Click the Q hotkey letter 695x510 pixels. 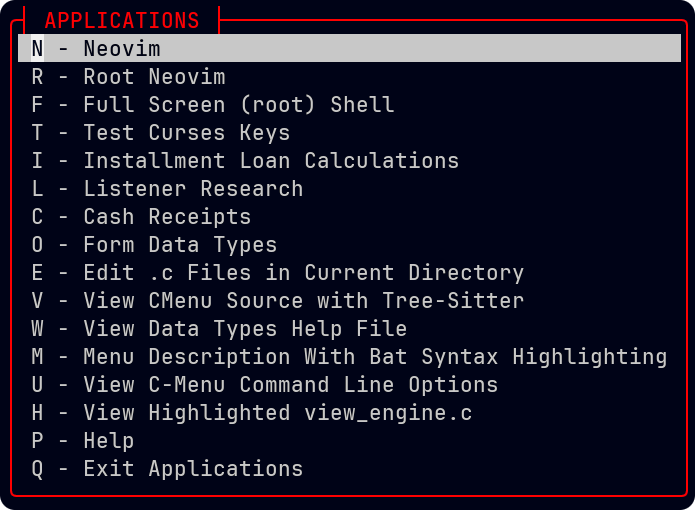(x=37, y=469)
